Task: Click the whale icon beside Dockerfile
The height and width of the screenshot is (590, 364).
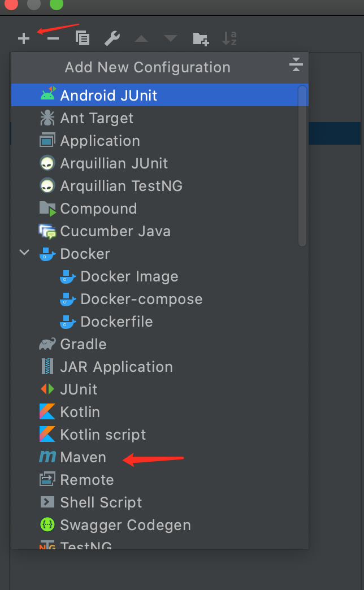Action: pyautogui.click(x=68, y=322)
